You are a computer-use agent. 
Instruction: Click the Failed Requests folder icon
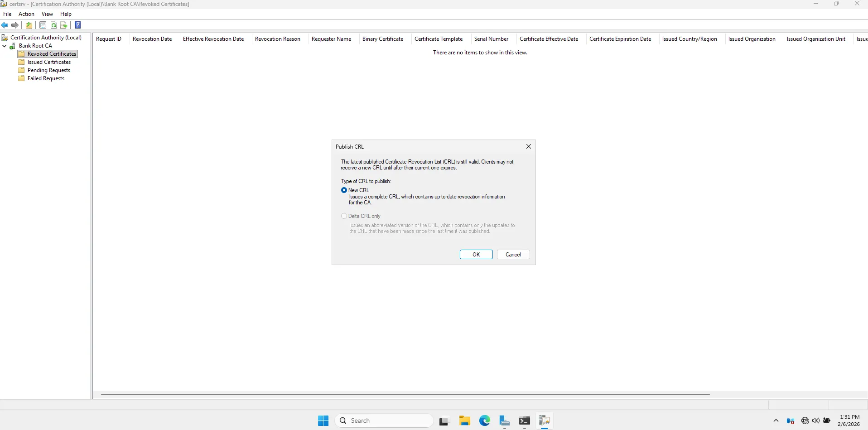[21, 78]
